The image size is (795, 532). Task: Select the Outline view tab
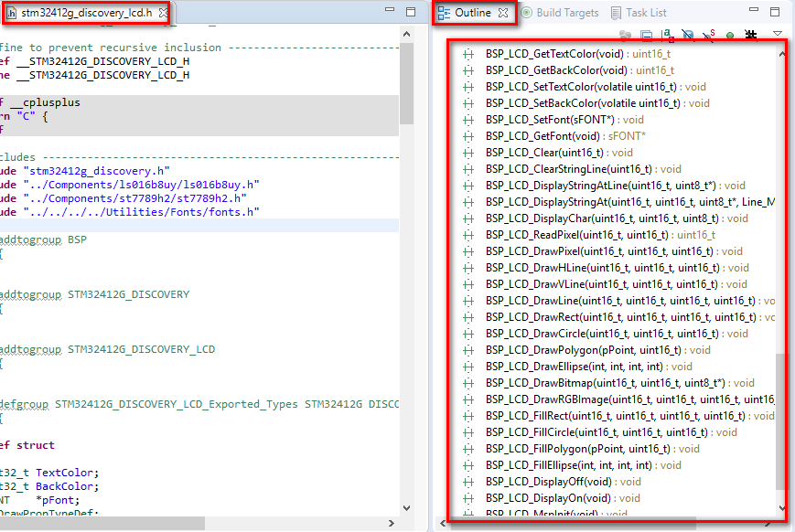(473, 13)
